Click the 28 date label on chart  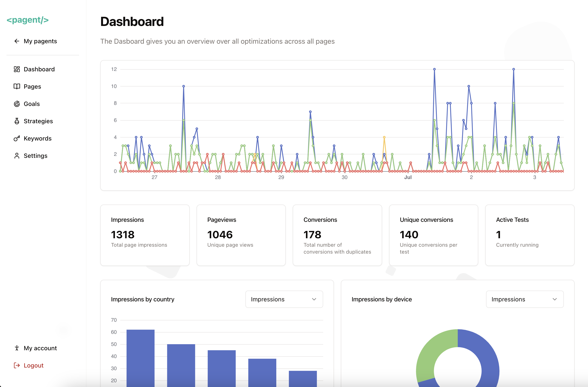(218, 177)
